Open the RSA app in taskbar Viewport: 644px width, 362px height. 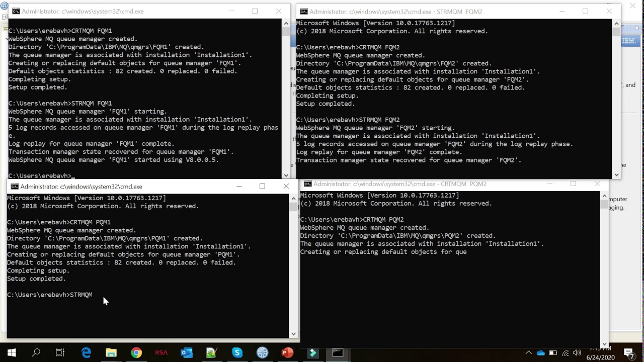162,352
